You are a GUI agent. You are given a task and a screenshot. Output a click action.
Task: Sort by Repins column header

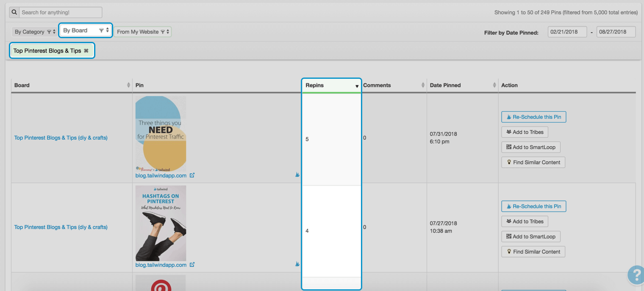tap(331, 85)
